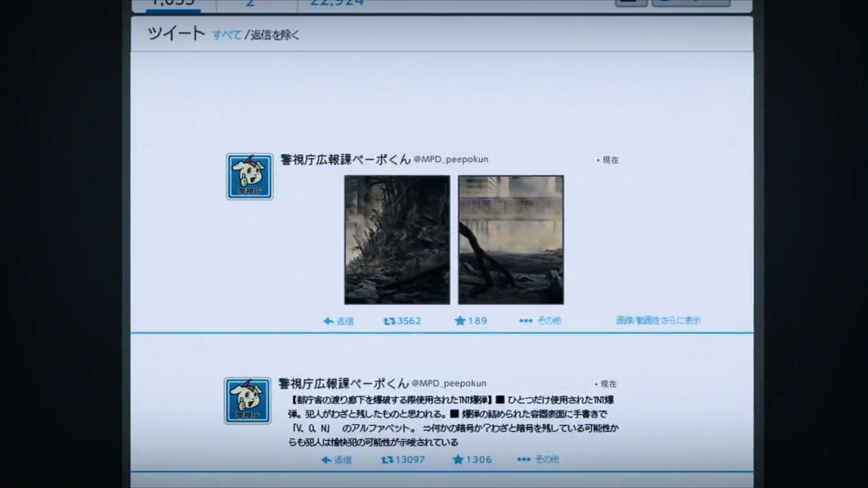Viewport: 868px width, 488px height.
Task: Click the 22,924 count in the profile stats
Action: [337, 3]
